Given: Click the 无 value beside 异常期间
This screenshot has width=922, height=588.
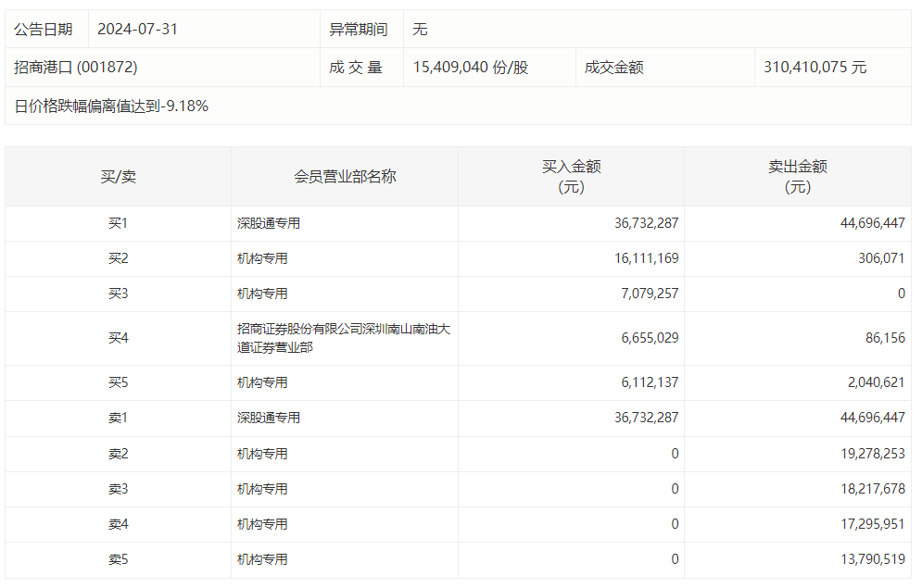Looking at the screenshot, I should 420,30.
